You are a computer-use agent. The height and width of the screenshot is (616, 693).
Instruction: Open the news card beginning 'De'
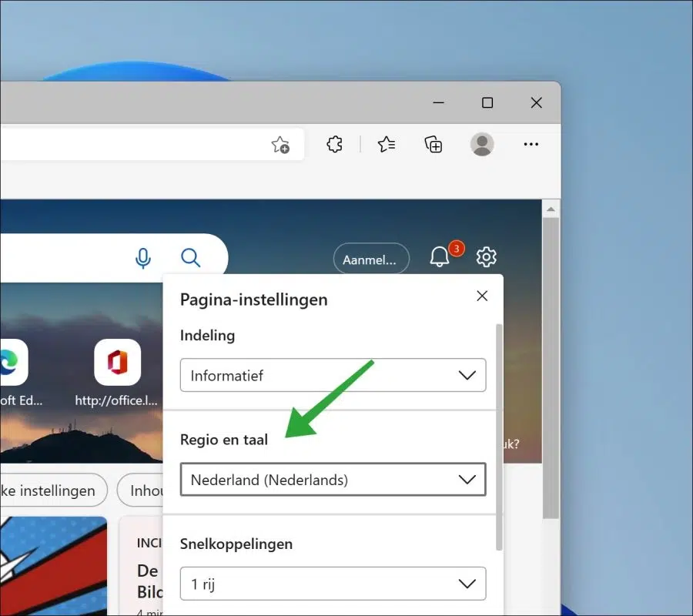[x=142, y=566]
